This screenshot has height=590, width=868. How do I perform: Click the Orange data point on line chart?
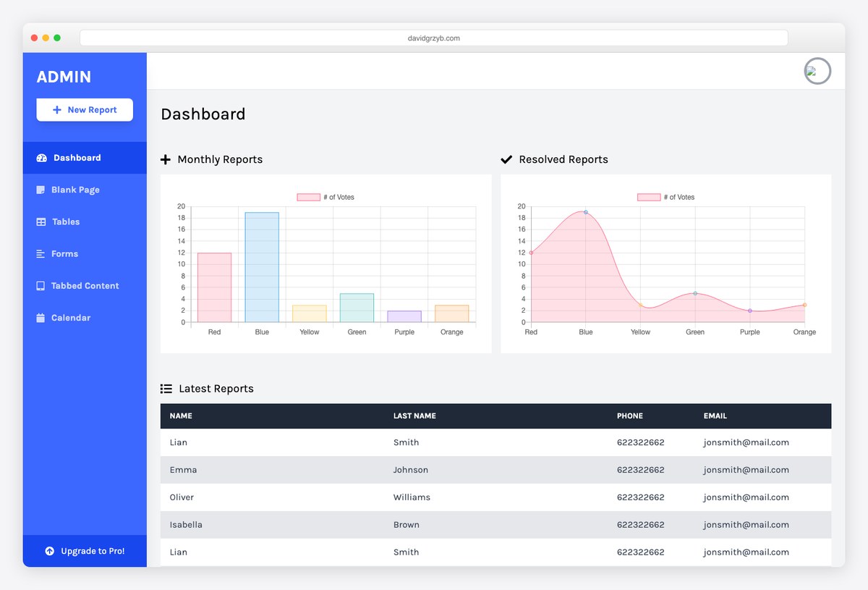(x=804, y=305)
